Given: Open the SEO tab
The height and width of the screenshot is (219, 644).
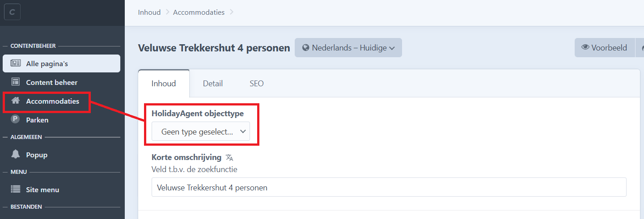Looking at the screenshot, I should coord(257,84).
